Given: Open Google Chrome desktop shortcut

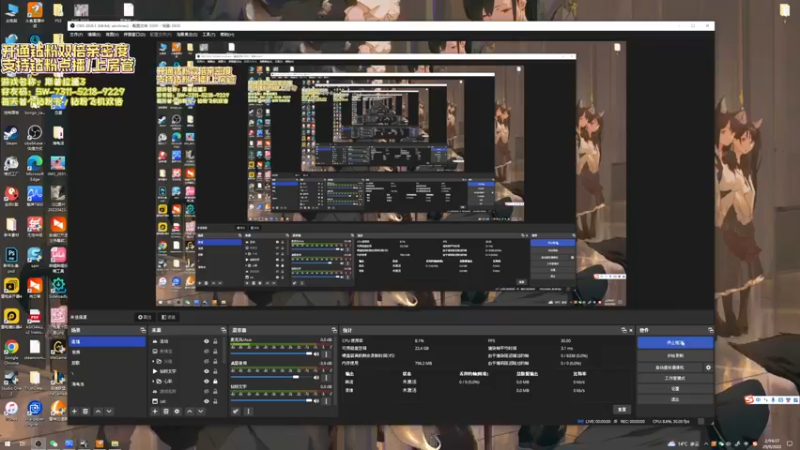Looking at the screenshot, I should coord(11,351).
